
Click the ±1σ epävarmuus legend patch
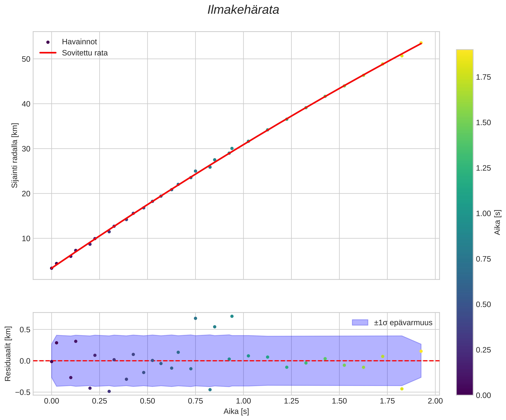(x=360, y=323)
